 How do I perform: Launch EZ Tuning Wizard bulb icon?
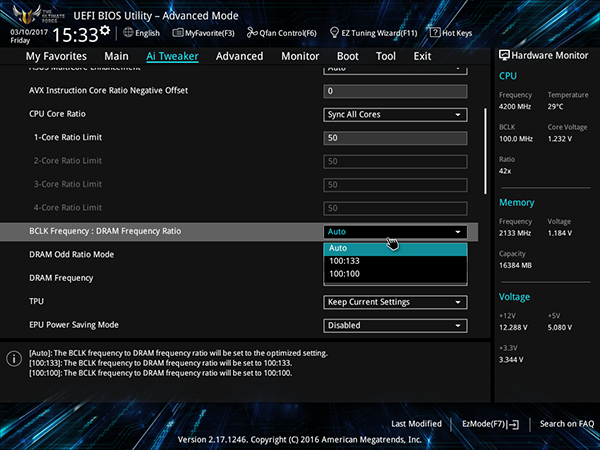tap(334, 33)
